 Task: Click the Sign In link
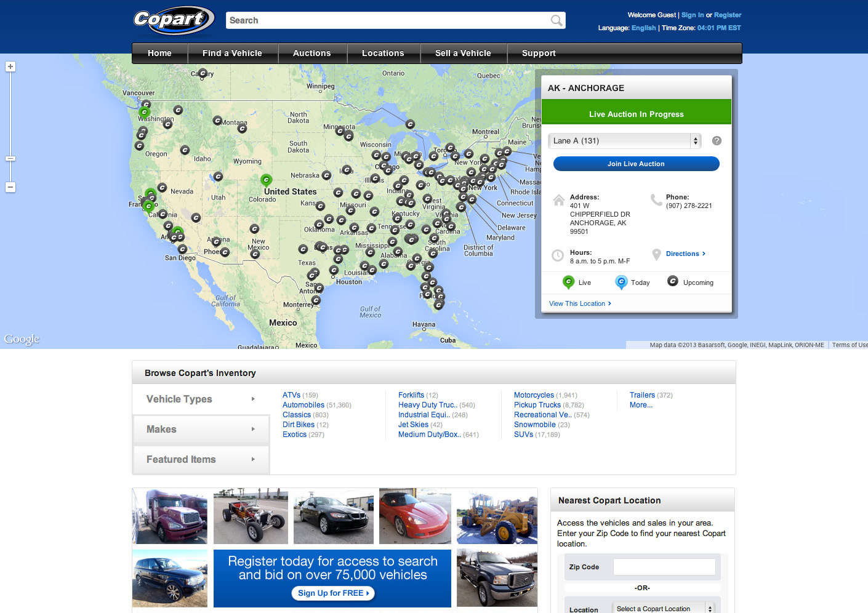pyautogui.click(x=693, y=15)
